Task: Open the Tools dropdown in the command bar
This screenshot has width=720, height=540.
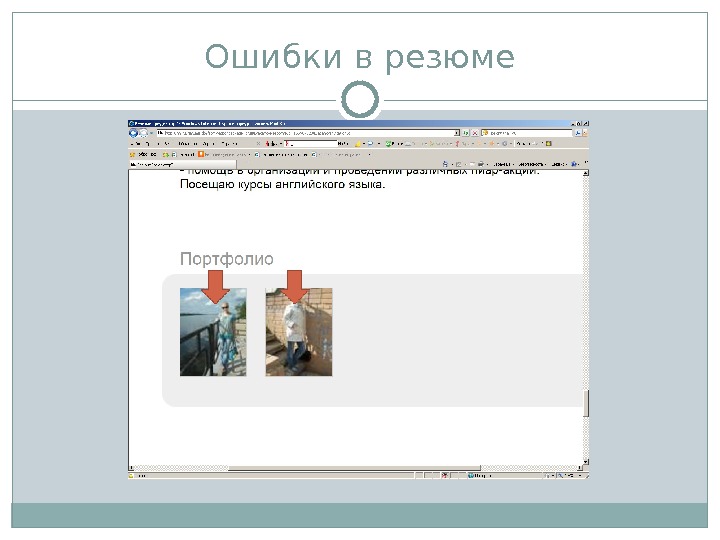Action: (559, 164)
